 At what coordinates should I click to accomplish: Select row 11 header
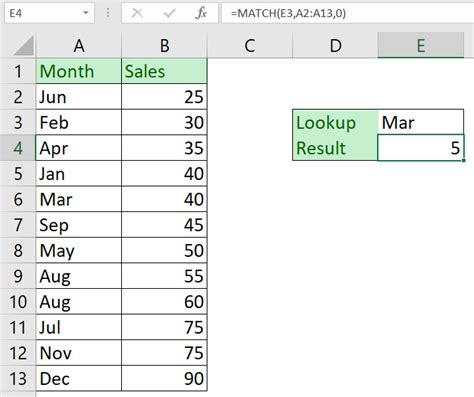(x=18, y=327)
